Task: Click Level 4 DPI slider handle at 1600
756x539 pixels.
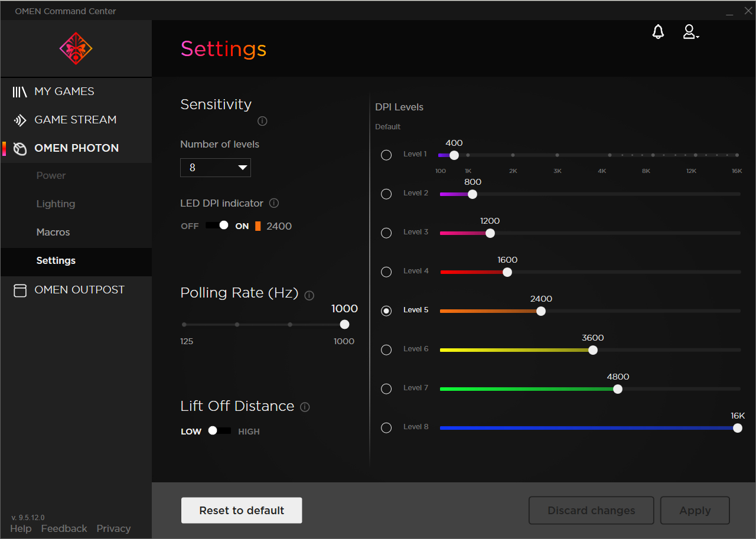Action: click(507, 272)
